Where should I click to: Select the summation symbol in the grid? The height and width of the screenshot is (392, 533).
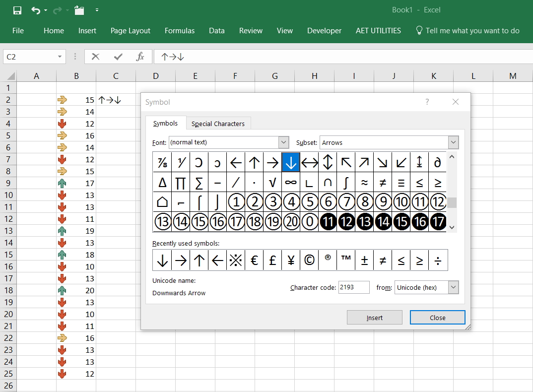tap(199, 182)
